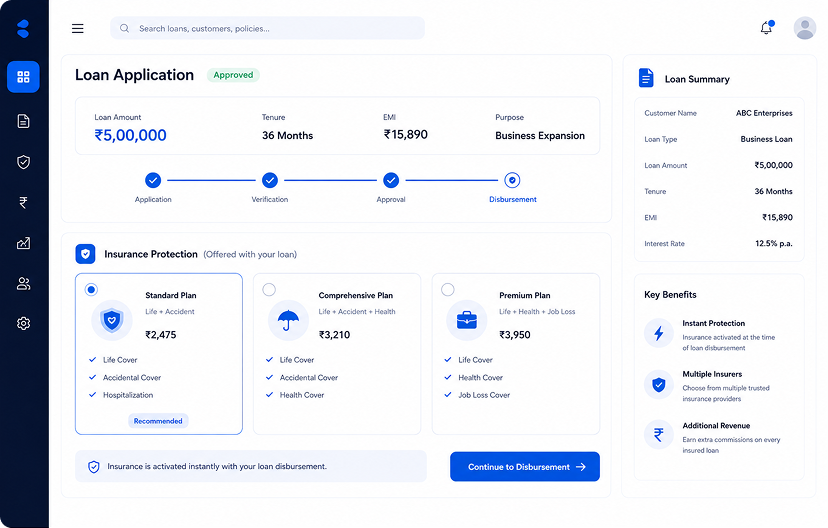Click the Disbursement step label
The width and height of the screenshot is (828, 528).
513,200
